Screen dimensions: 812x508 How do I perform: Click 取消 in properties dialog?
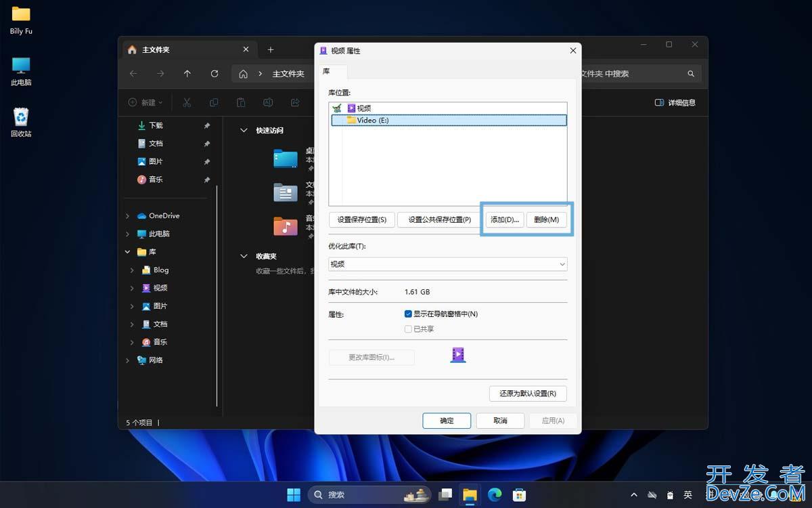pyautogui.click(x=501, y=421)
